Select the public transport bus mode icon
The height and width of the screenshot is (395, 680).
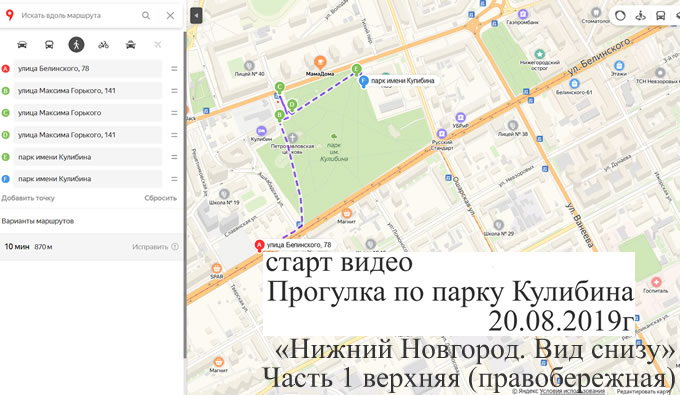click(x=49, y=44)
